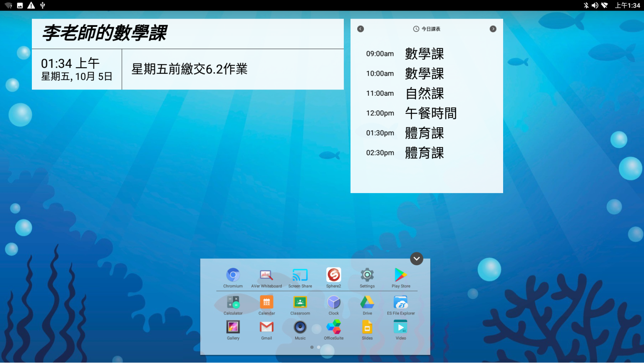Tap the Wi-Fi unknown status icon
Image resolution: width=644 pixels, height=364 pixels.
pos(8,5)
